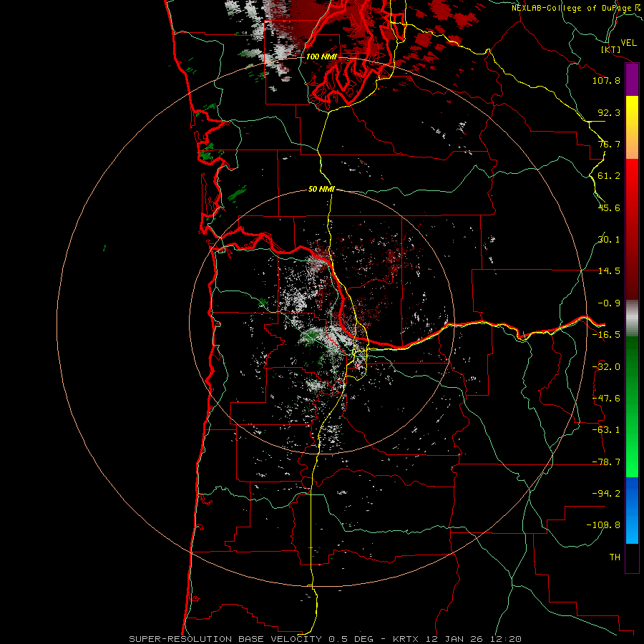Click the purple segment of the color bar

point(632,80)
